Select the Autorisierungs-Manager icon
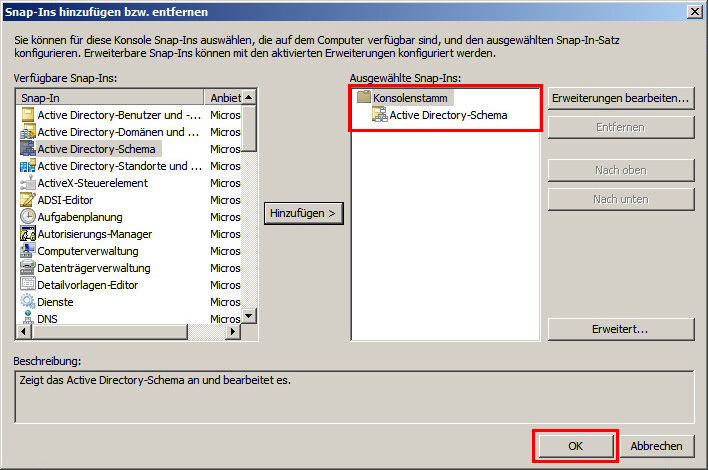708x470 pixels. [28, 234]
